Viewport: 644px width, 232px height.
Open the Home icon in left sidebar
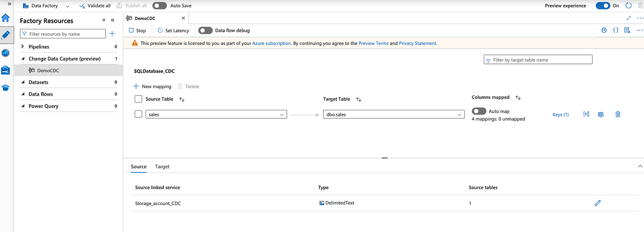[6, 18]
